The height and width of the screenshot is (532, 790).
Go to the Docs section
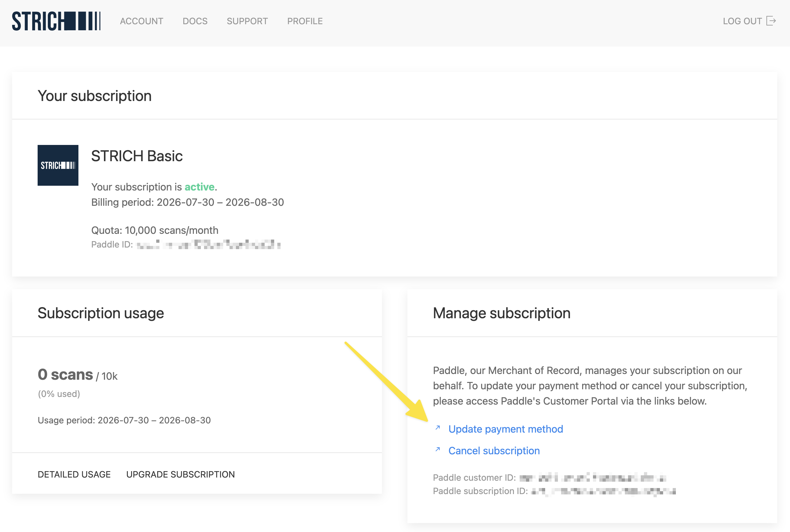pyautogui.click(x=195, y=21)
